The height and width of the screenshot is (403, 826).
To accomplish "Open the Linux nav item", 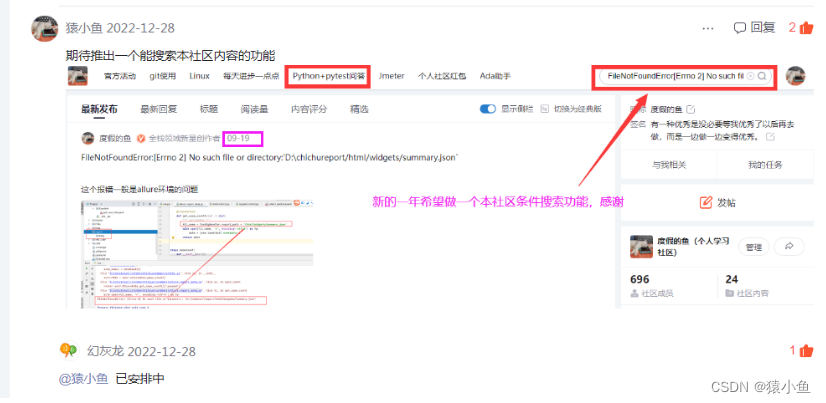I will pos(200,76).
